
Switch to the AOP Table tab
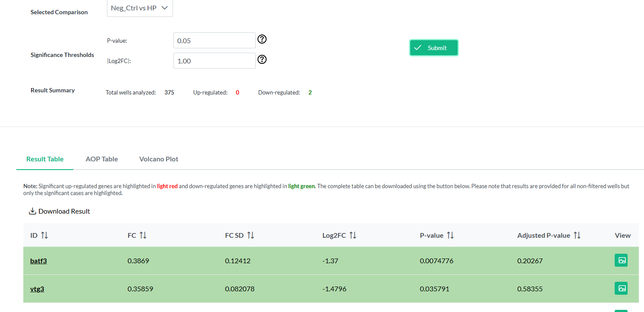pyautogui.click(x=102, y=159)
